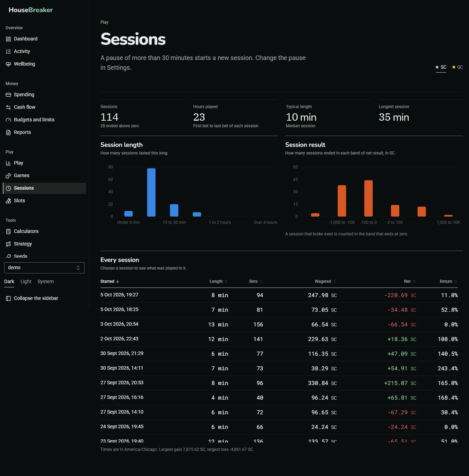Click Collapse the sidebar button
The image size is (469, 476).
(x=44, y=299)
